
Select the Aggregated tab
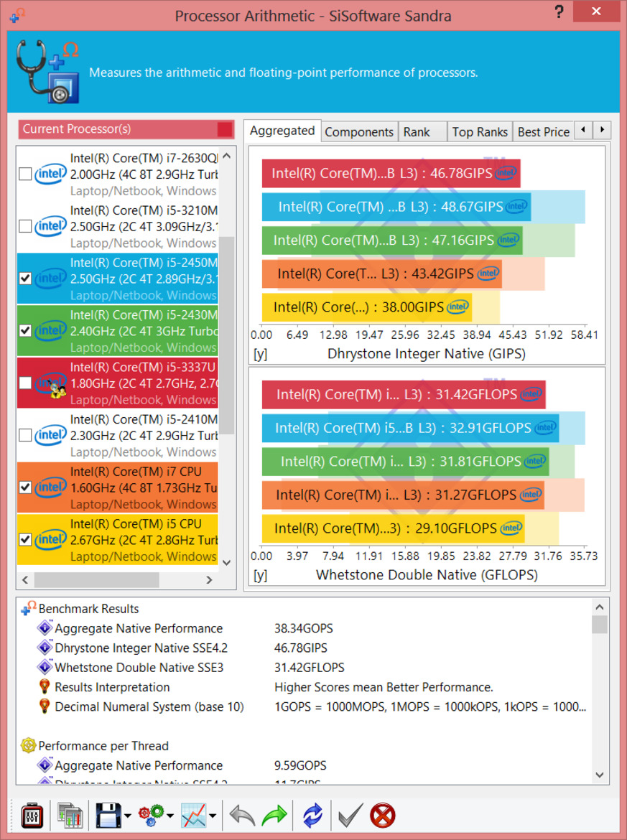(282, 131)
